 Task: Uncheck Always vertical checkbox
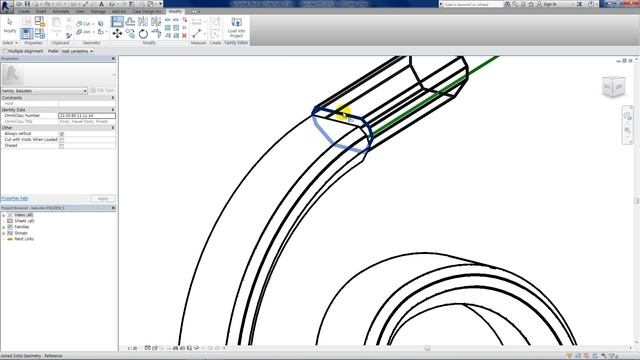pyautogui.click(x=62, y=134)
